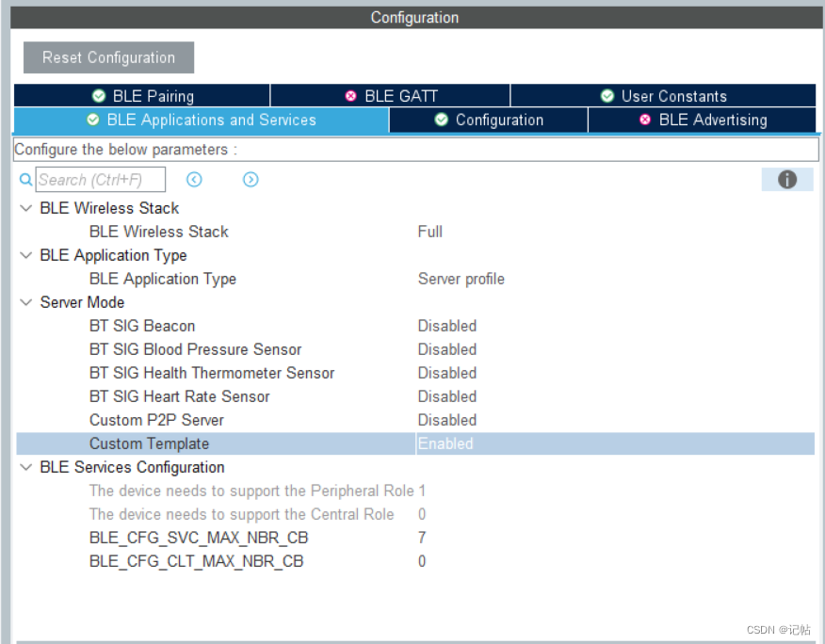Click the User Constants green check icon

pyautogui.click(x=607, y=96)
